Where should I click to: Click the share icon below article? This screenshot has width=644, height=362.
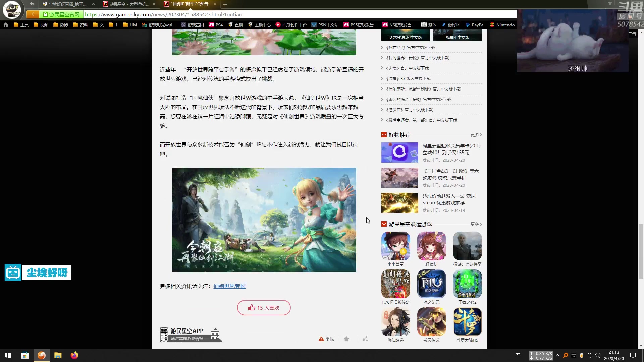point(365,339)
